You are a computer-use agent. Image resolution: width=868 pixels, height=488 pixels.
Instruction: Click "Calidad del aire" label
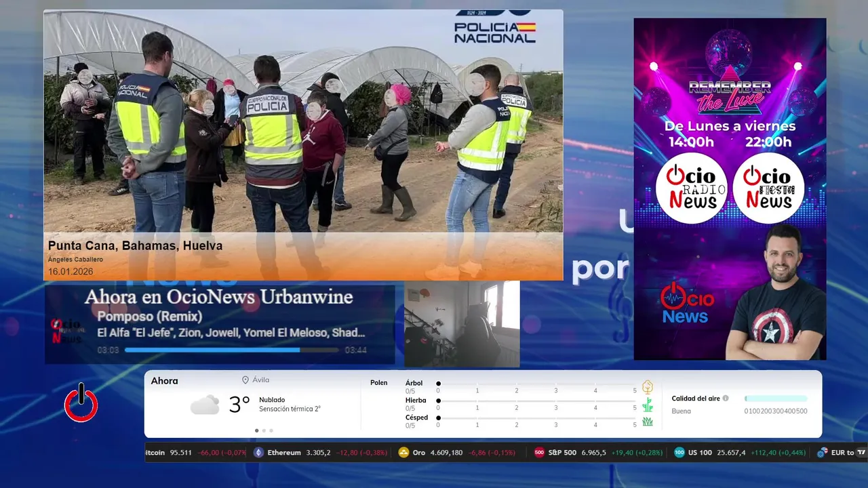(x=696, y=399)
